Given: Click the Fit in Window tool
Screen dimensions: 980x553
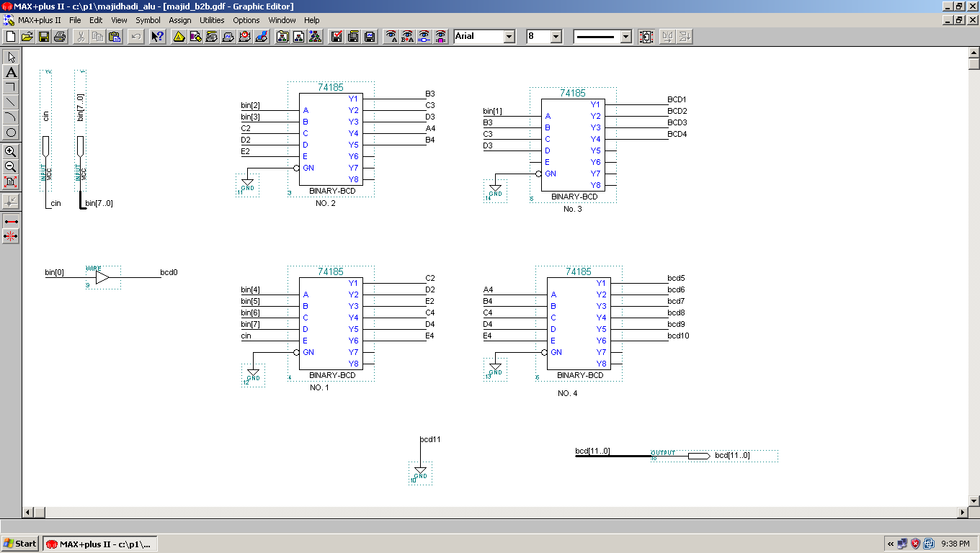Looking at the screenshot, I should 11,182.
